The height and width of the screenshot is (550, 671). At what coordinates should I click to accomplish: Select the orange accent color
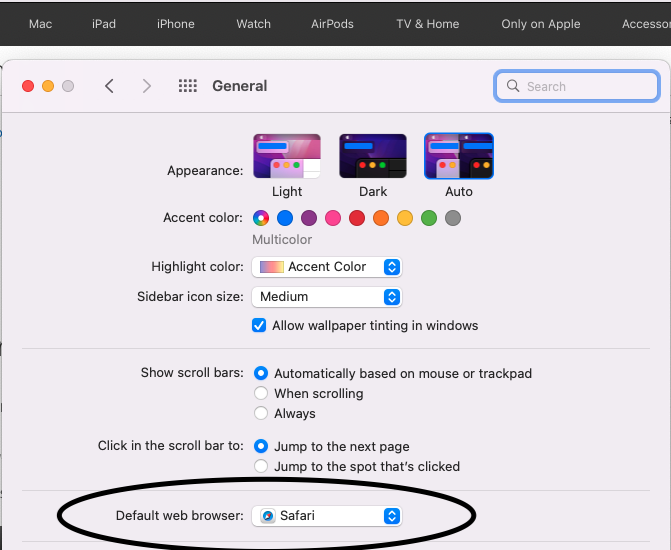[381, 218]
